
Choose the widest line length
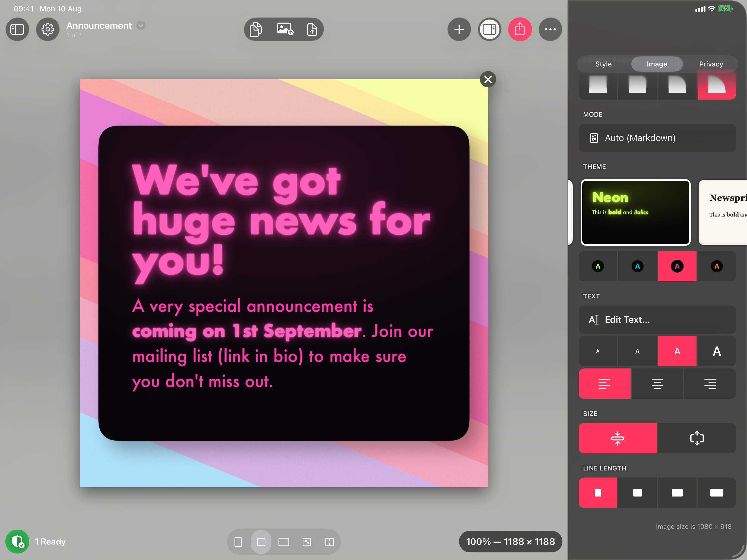717,493
